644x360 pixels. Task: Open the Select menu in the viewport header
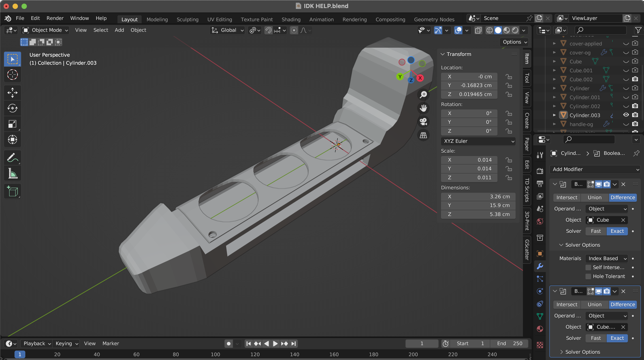point(100,30)
